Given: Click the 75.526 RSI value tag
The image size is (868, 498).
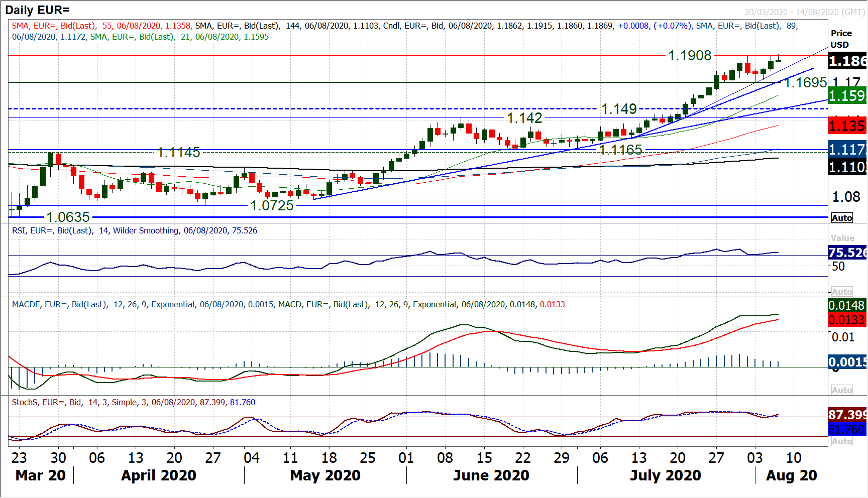Looking at the screenshot, I should click(847, 253).
